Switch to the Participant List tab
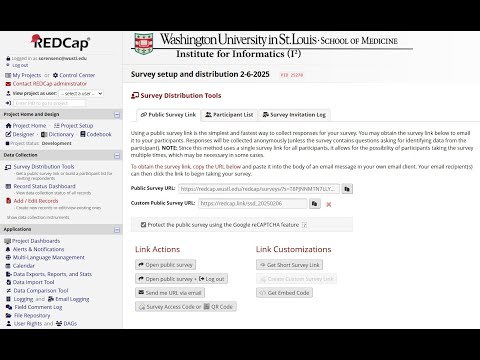 click(229, 115)
